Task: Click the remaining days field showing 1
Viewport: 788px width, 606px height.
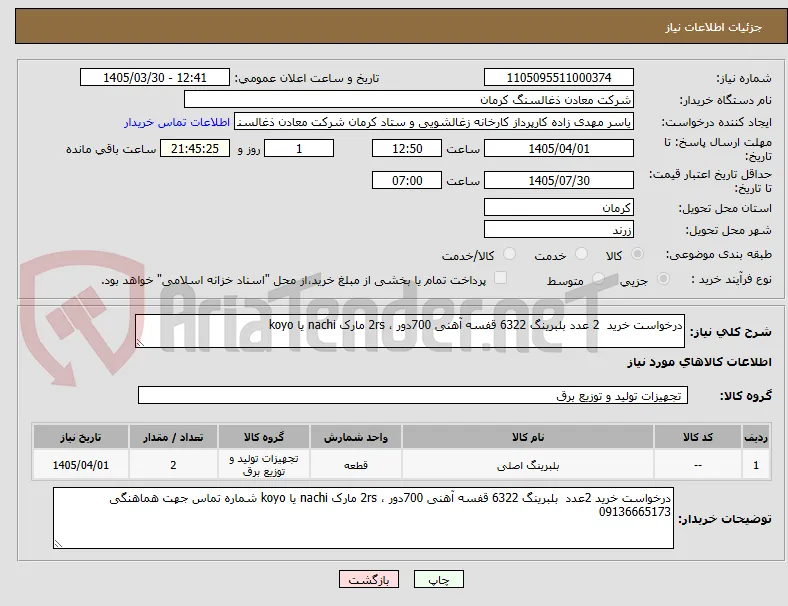Action: pos(299,148)
